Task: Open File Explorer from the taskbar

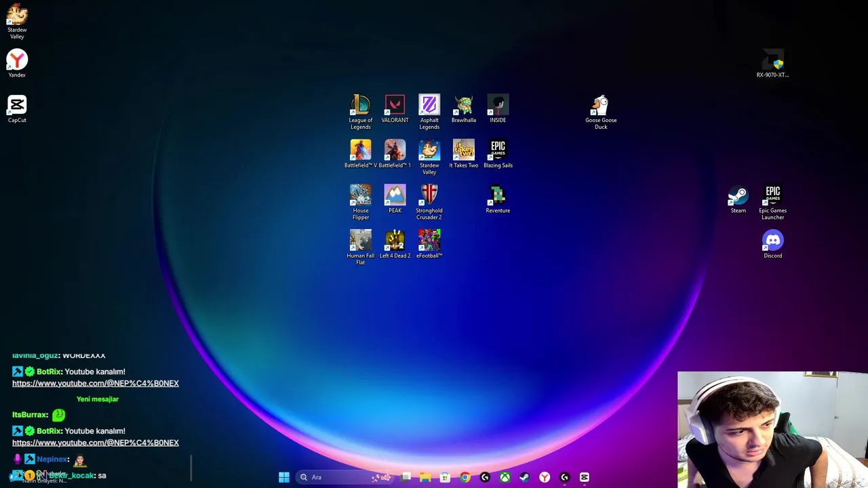Action: click(425, 477)
